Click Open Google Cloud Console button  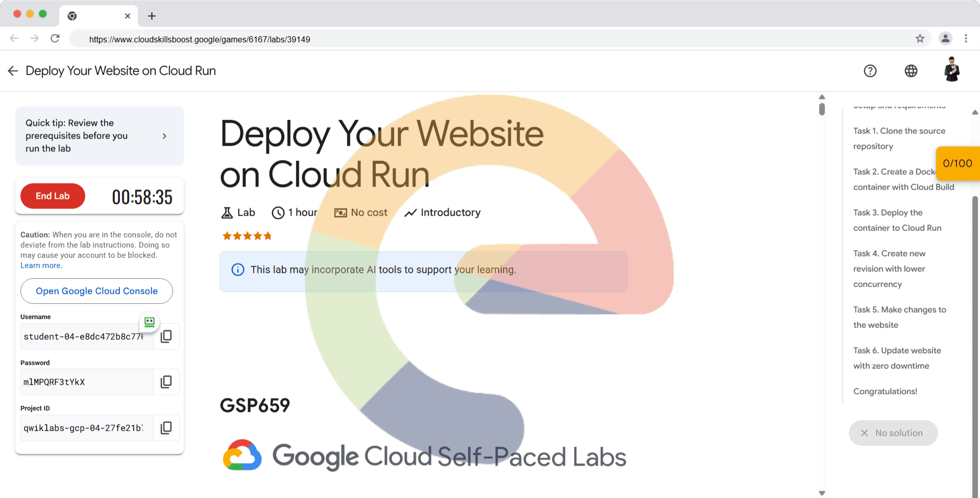(96, 291)
